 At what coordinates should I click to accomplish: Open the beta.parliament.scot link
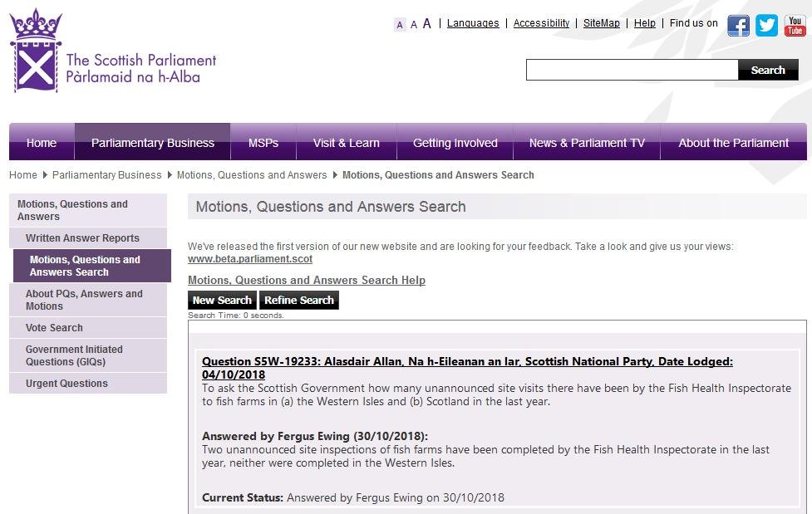250,259
